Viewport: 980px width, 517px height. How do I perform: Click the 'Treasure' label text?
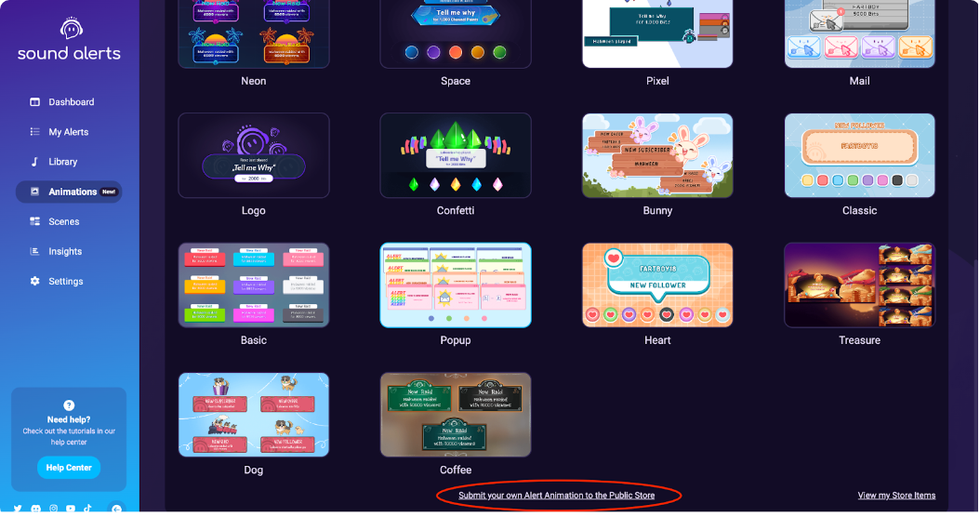[x=859, y=340]
